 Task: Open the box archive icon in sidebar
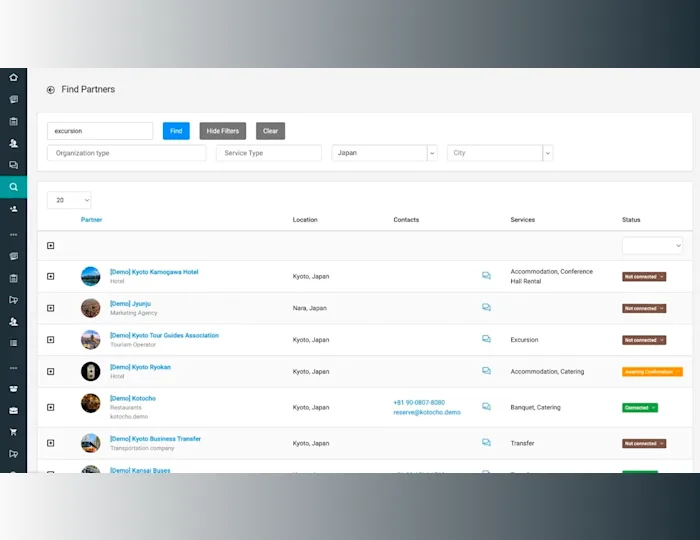pyautogui.click(x=13, y=389)
